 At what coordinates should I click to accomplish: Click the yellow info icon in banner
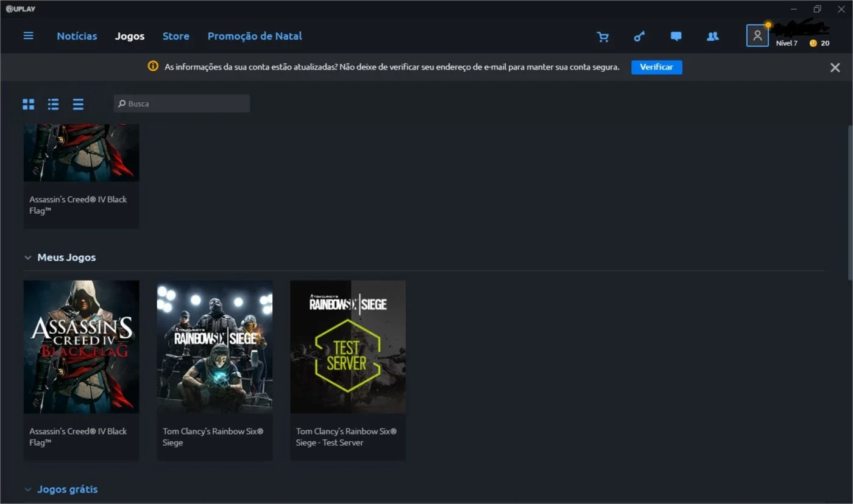coord(153,66)
